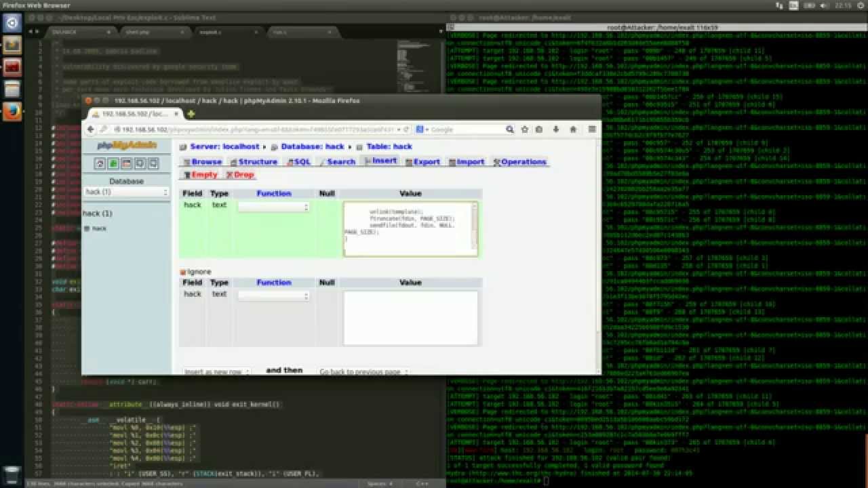Click the green Log out sidebar icon
The width and height of the screenshot is (868, 488).
[113, 163]
